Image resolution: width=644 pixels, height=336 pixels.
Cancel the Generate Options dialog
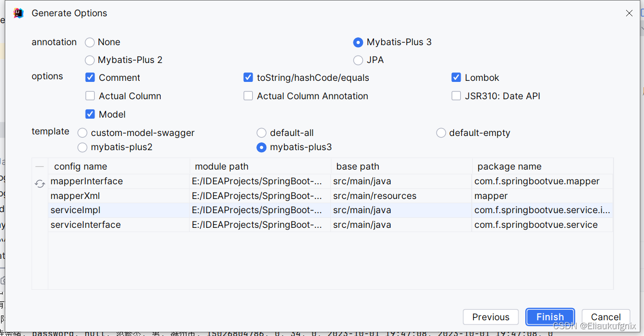click(x=606, y=317)
